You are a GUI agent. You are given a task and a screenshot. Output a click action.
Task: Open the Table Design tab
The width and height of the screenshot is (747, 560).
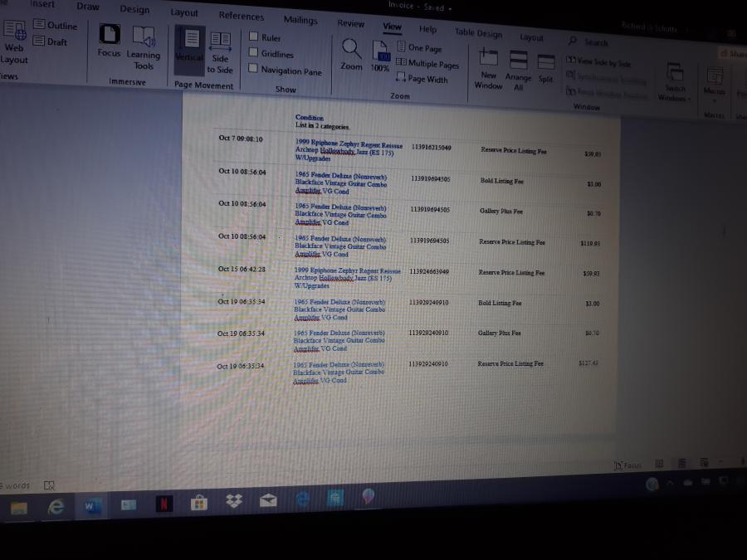click(x=478, y=33)
